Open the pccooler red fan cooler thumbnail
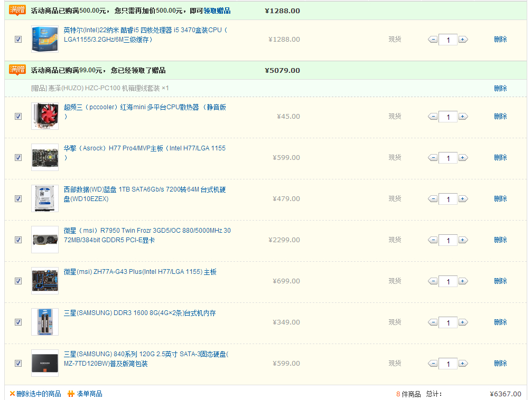 pyautogui.click(x=45, y=116)
